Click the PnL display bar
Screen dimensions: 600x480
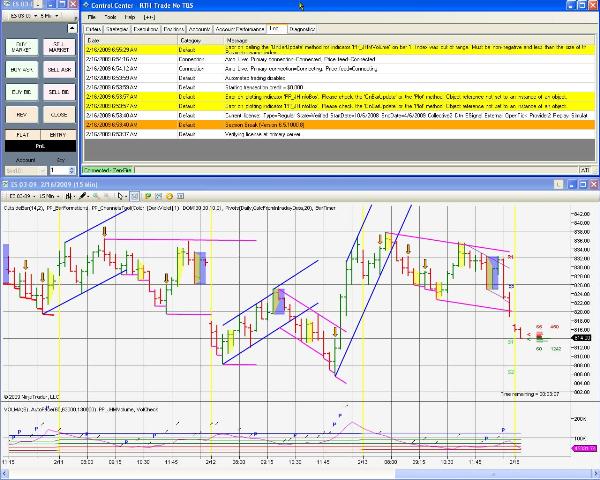[41, 146]
